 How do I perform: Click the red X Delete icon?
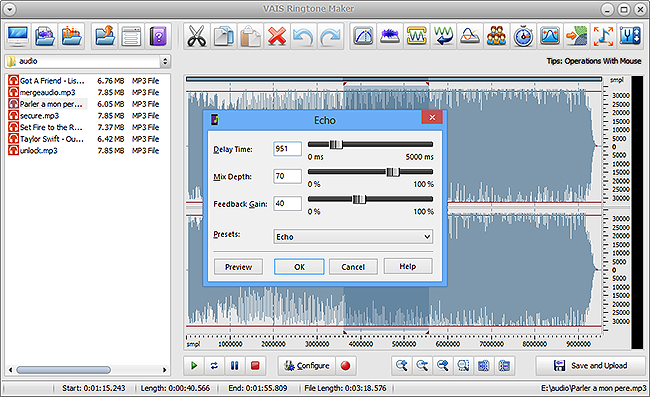(277, 36)
